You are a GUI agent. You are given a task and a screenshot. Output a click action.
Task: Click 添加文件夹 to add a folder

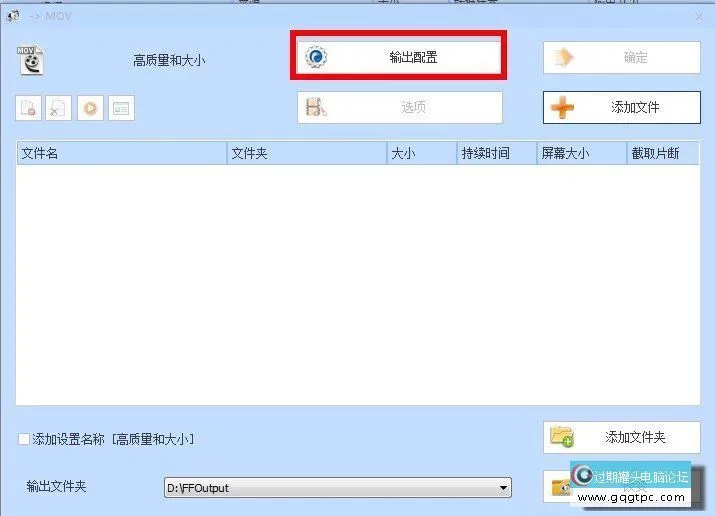click(622, 437)
